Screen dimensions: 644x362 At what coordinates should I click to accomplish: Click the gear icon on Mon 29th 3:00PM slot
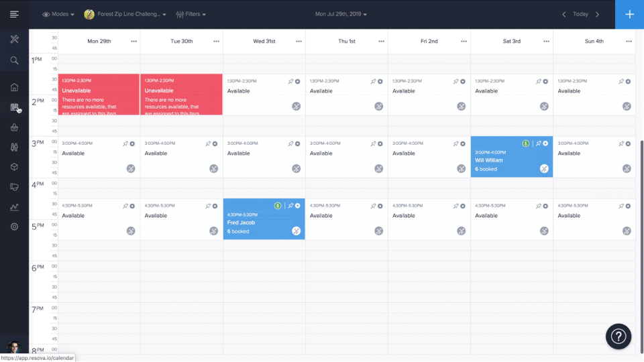132,144
